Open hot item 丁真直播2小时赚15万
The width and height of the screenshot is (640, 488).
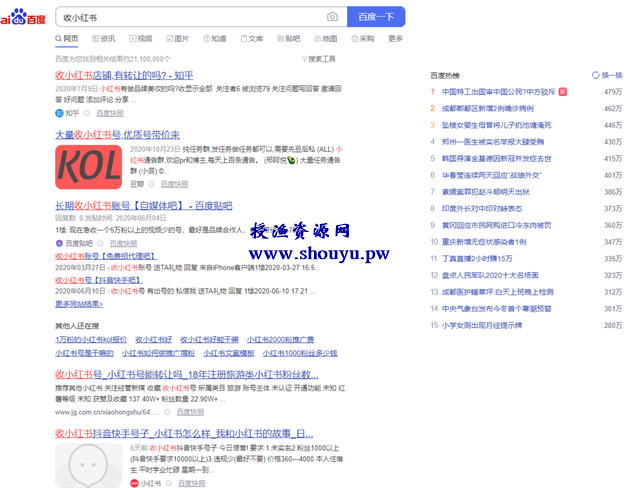(477, 259)
